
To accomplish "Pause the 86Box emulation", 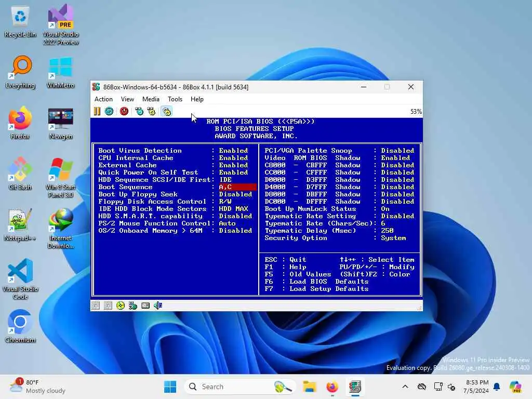I will (97, 111).
